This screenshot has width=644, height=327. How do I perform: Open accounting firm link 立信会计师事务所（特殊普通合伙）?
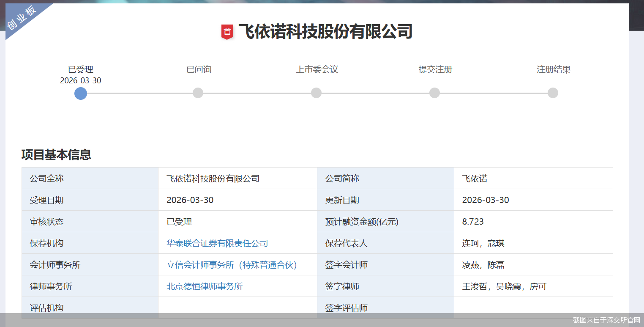[x=232, y=264]
